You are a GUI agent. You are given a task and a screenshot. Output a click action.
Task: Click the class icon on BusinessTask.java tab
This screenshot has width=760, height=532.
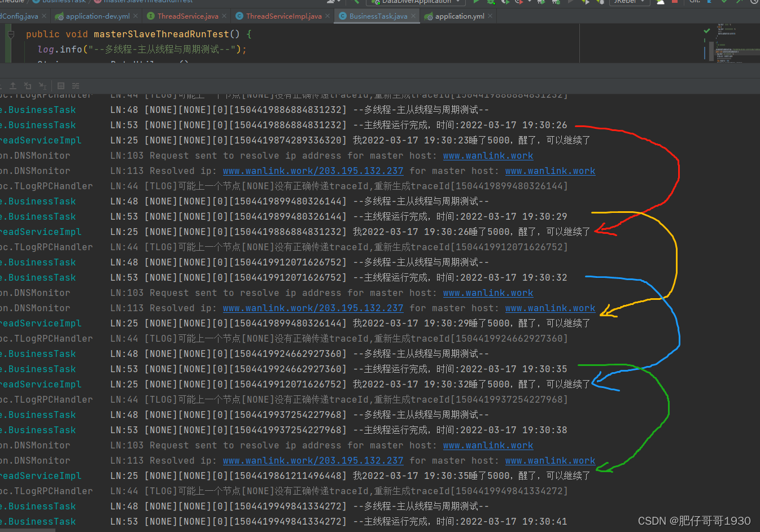pyautogui.click(x=343, y=16)
